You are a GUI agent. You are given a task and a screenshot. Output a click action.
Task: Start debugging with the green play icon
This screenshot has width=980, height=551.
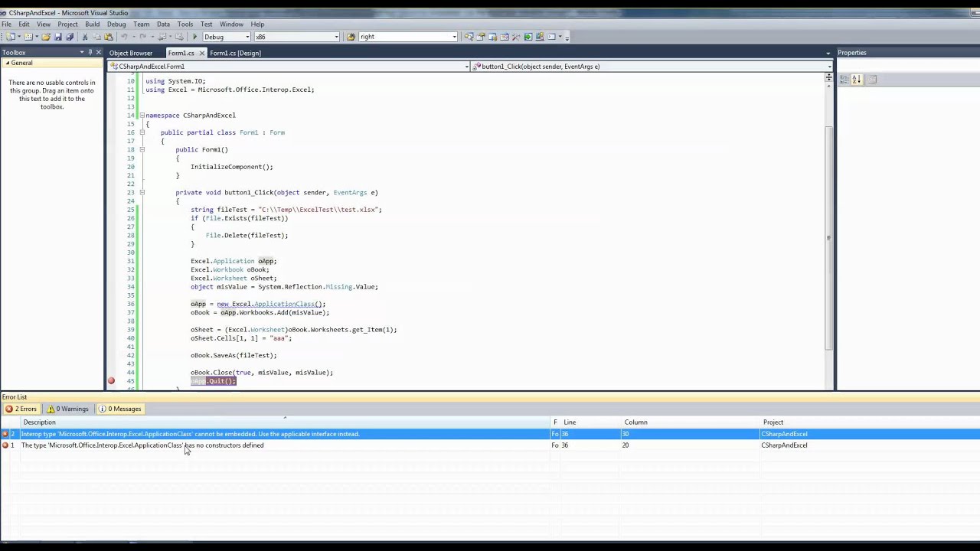(194, 37)
